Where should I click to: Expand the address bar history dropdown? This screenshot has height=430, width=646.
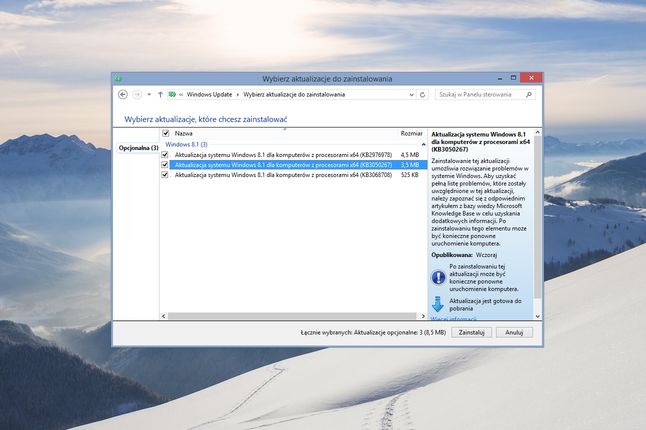tap(411, 94)
